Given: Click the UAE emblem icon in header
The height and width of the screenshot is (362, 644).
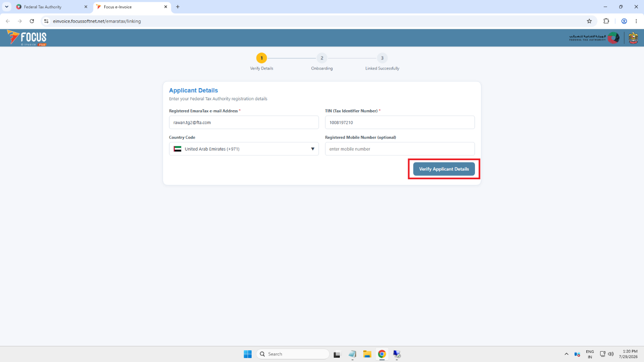Looking at the screenshot, I should [633, 38].
